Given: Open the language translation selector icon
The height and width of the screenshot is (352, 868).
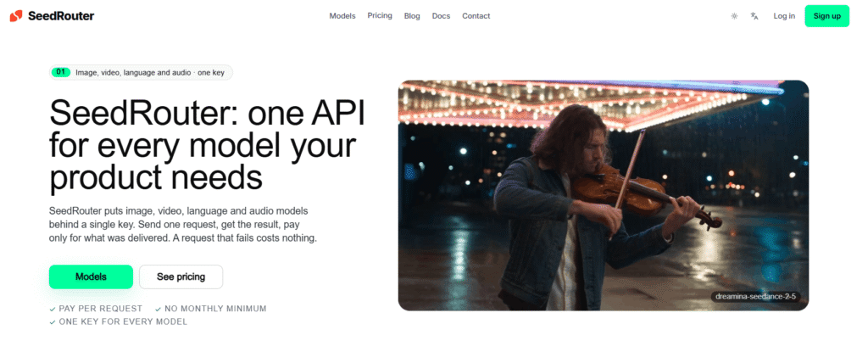Looking at the screenshot, I should (754, 16).
